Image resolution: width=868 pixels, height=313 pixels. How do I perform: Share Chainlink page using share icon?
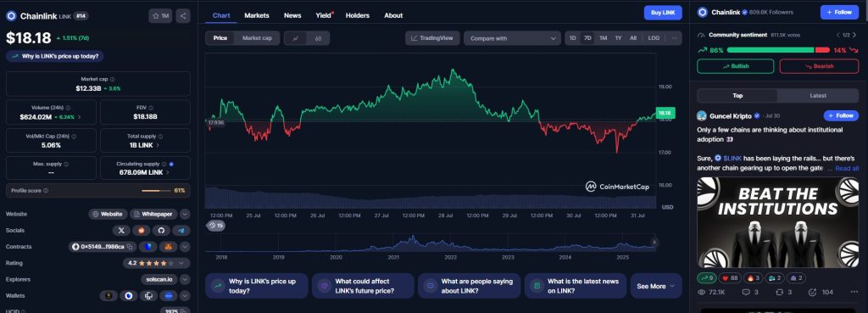click(x=183, y=16)
